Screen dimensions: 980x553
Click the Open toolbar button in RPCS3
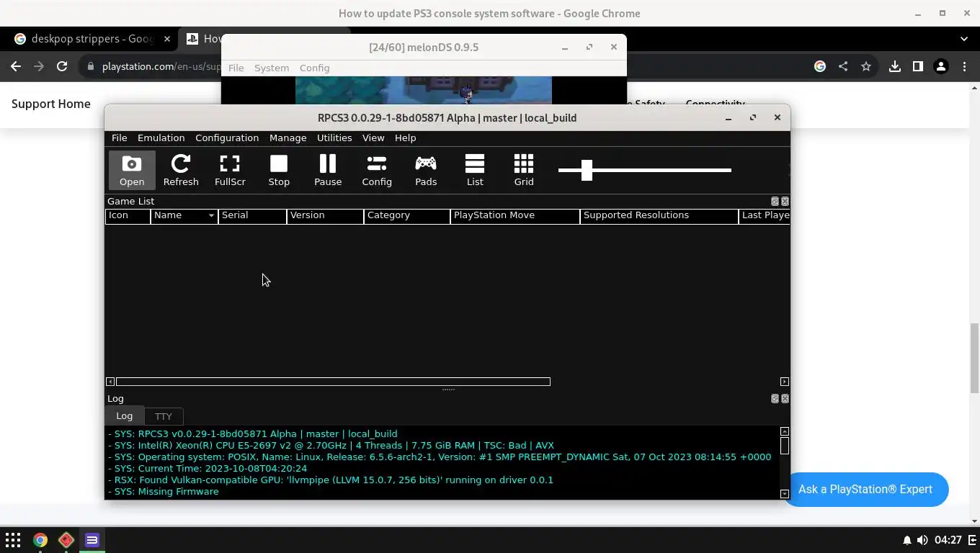pyautogui.click(x=132, y=171)
